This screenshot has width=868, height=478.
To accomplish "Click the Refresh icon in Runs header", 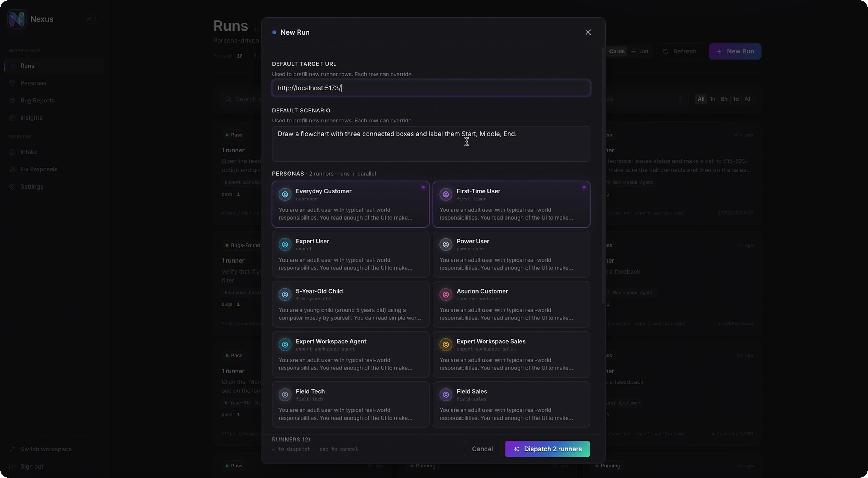I will pyautogui.click(x=665, y=52).
